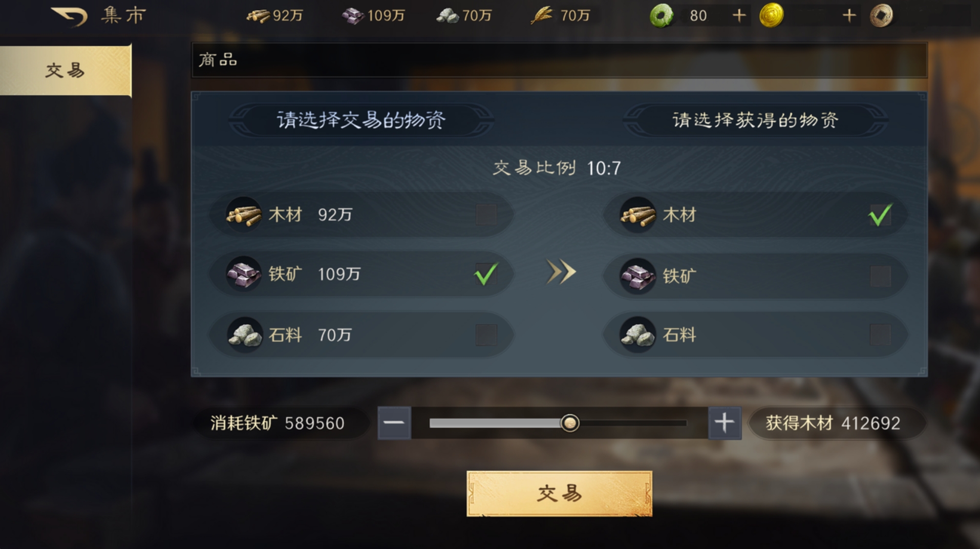Click the iron ore icon in top bar
Image resolution: width=980 pixels, height=549 pixels.
(x=353, y=16)
